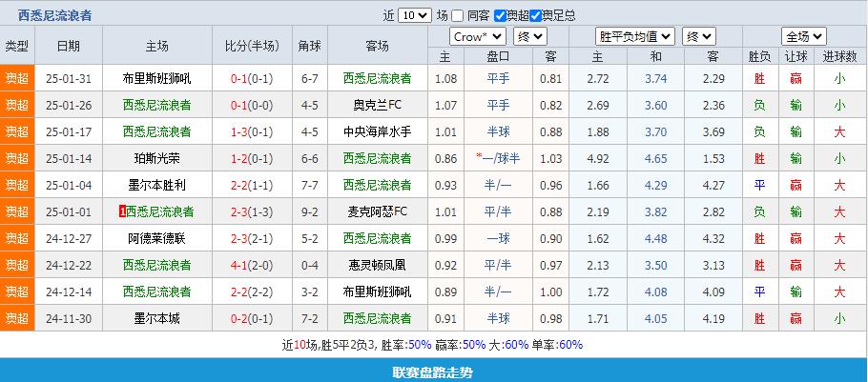Image resolution: width=868 pixels, height=382 pixels.
Task: Open the recent matches count dropdown
Action: coord(414,15)
